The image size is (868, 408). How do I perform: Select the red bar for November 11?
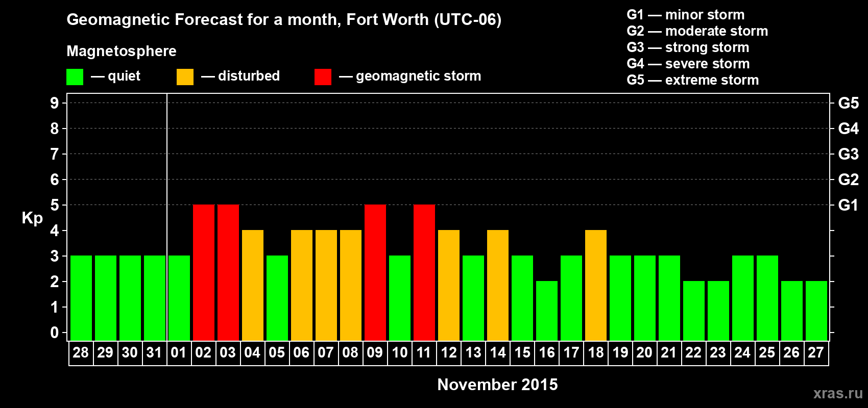click(424, 273)
